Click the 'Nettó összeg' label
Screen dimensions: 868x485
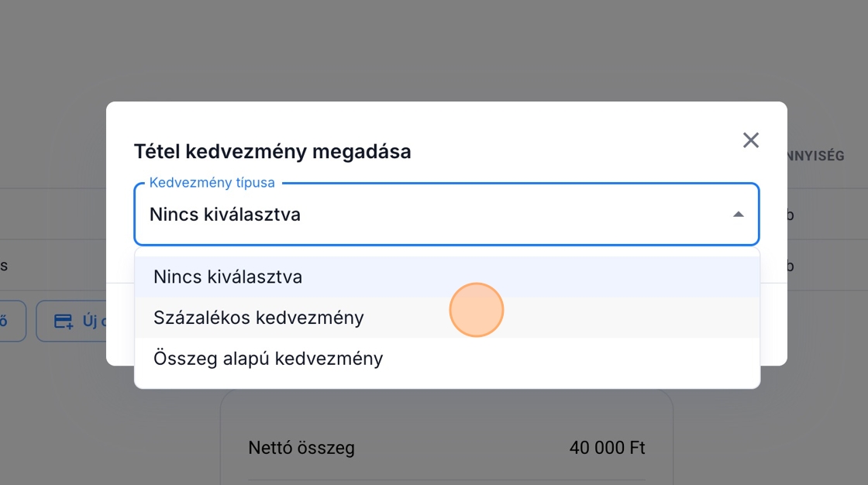pyautogui.click(x=301, y=448)
